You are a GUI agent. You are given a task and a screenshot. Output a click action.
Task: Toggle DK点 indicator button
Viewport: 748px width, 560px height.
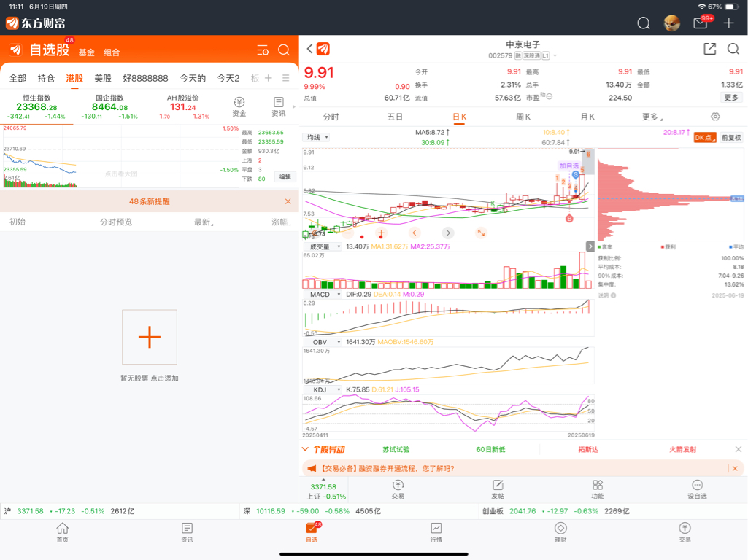click(705, 138)
